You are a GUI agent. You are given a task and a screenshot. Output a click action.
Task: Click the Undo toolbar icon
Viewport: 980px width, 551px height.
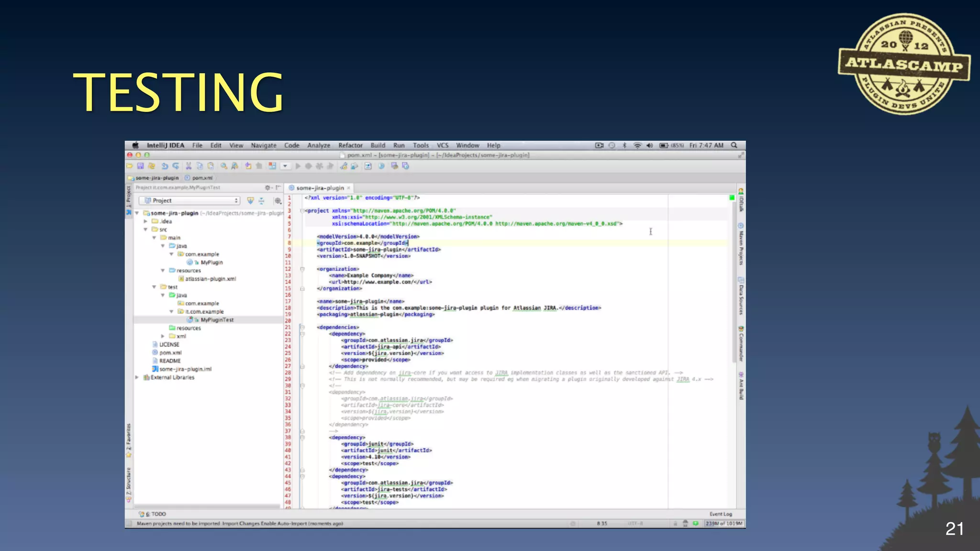(x=165, y=166)
